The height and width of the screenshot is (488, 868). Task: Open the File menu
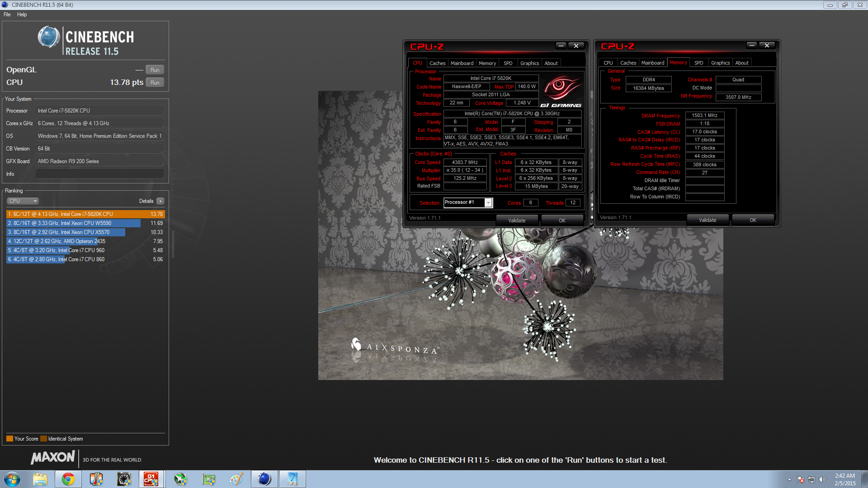point(7,14)
